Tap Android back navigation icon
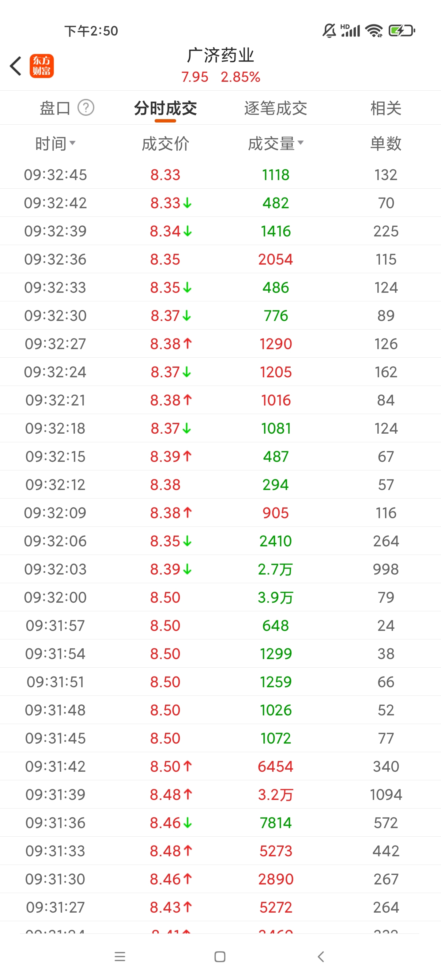441x980 pixels. (321, 956)
